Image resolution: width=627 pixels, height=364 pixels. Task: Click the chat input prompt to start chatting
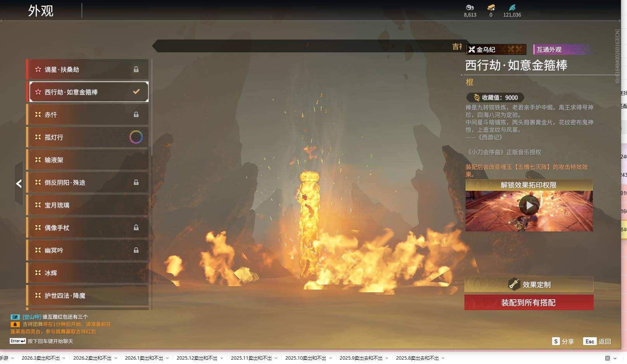50,341
